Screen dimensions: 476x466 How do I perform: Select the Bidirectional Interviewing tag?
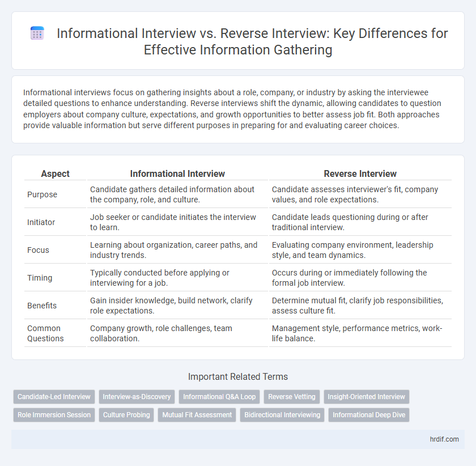(x=282, y=415)
